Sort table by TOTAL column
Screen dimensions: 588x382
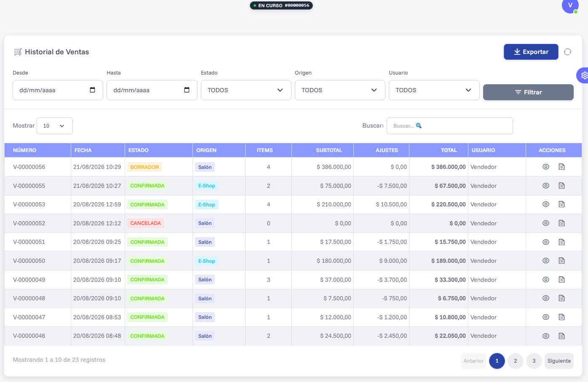click(438, 150)
